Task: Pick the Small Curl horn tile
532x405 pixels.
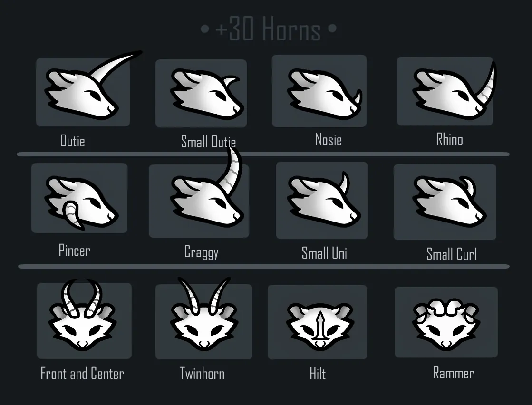Action: tap(445, 202)
